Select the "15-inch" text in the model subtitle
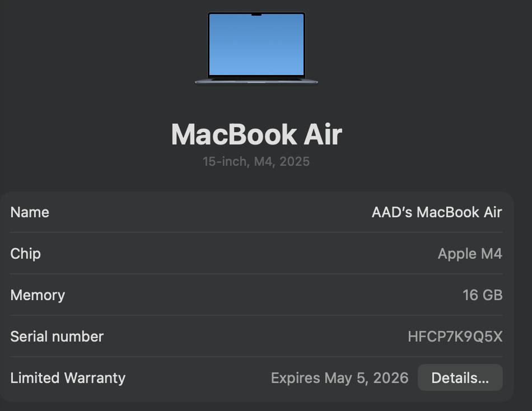Screen dimensions: 532x411 click(x=224, y=162)
